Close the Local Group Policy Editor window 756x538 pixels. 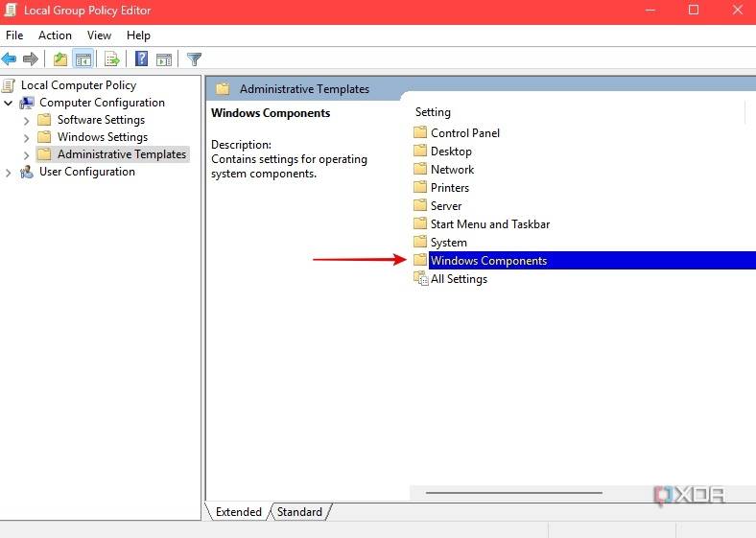pos(737,11)
